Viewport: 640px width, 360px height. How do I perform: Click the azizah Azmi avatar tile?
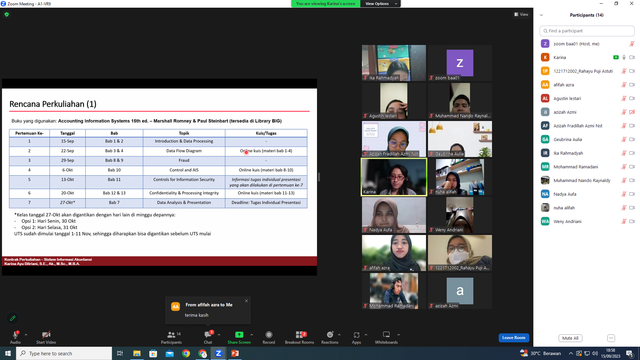click(x=460, y=291)
